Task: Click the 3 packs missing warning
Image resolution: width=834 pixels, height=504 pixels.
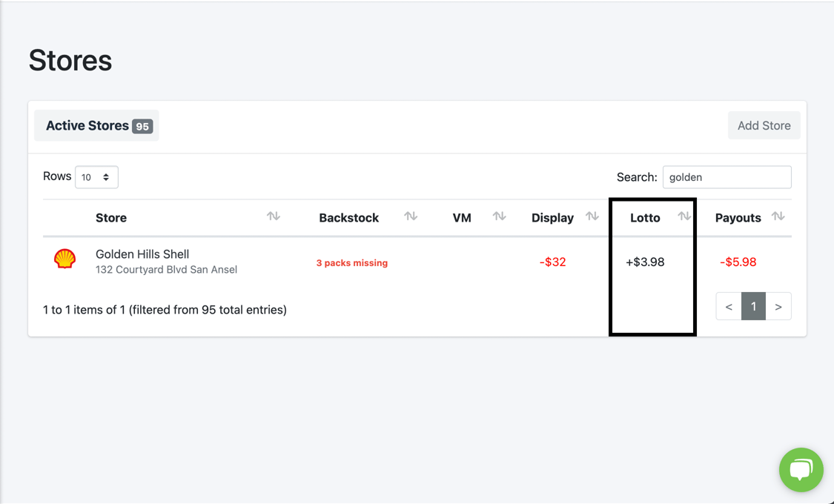Action: (x=351, y=263)
